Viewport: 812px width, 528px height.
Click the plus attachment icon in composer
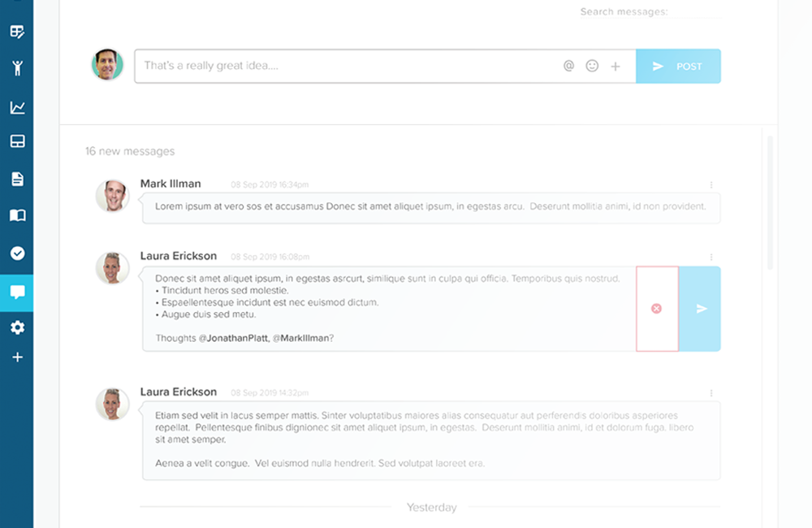click(615, 67)
